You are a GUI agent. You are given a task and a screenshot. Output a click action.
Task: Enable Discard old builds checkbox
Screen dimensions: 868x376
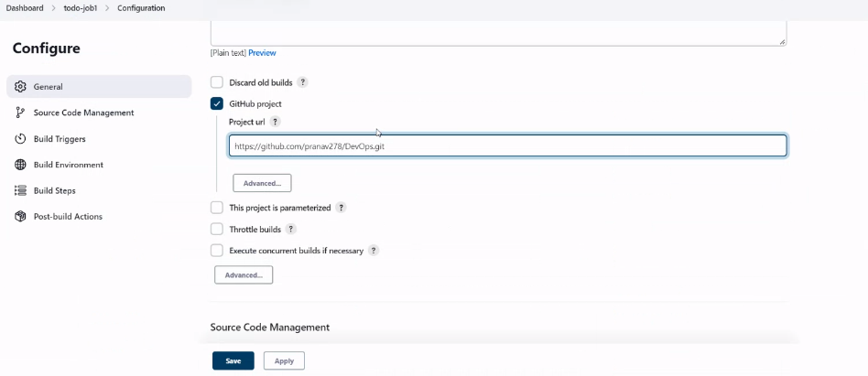coord(216,82)
